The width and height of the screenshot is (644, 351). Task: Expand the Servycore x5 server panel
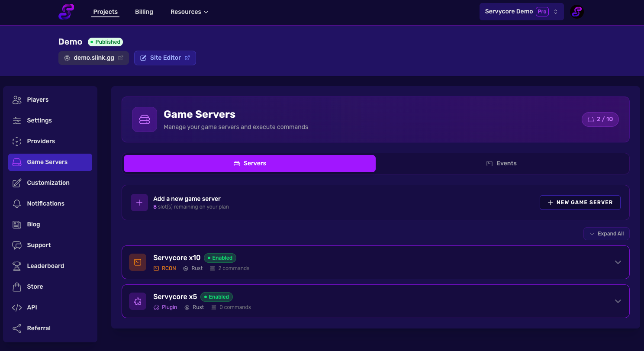pyautogui.click(x=618, y=301)
